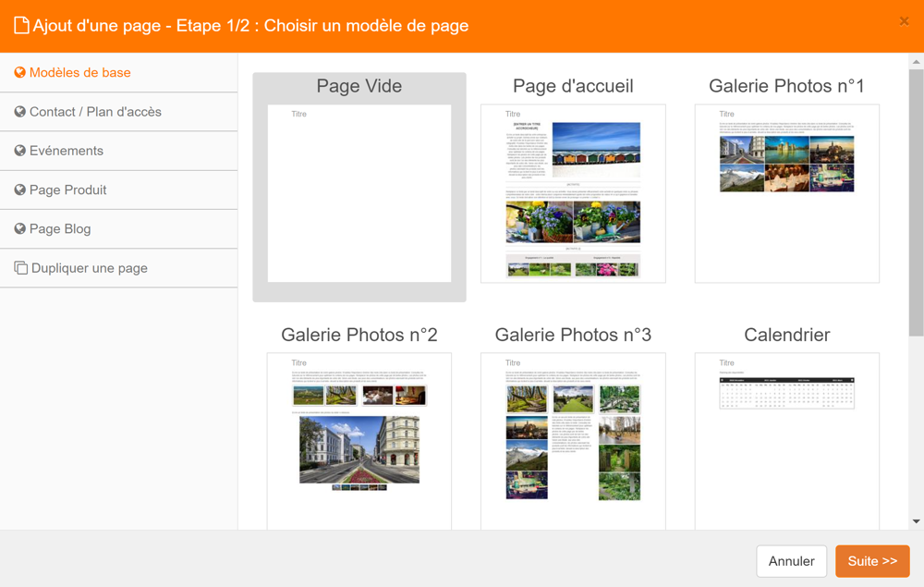Pick the Galerie Photos n°1 template
Image resolution: width=924 pixels, height=587 pixels.
pos(786,192)
